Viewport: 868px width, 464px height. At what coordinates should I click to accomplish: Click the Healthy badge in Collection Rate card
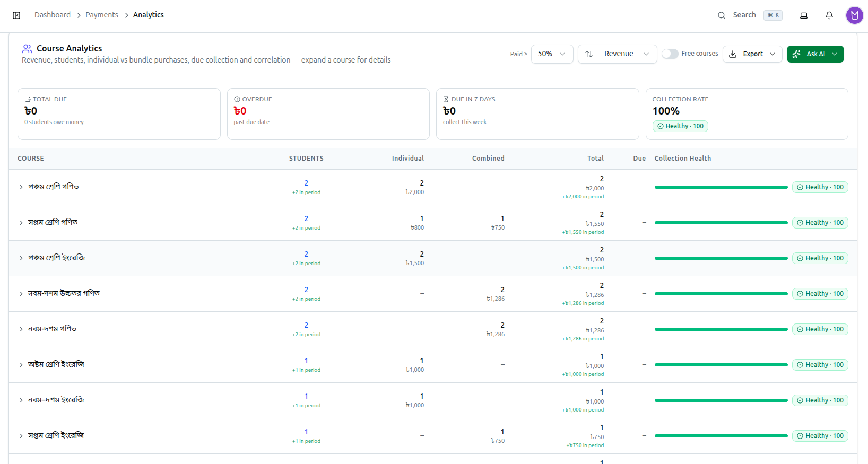coord(680,126)
